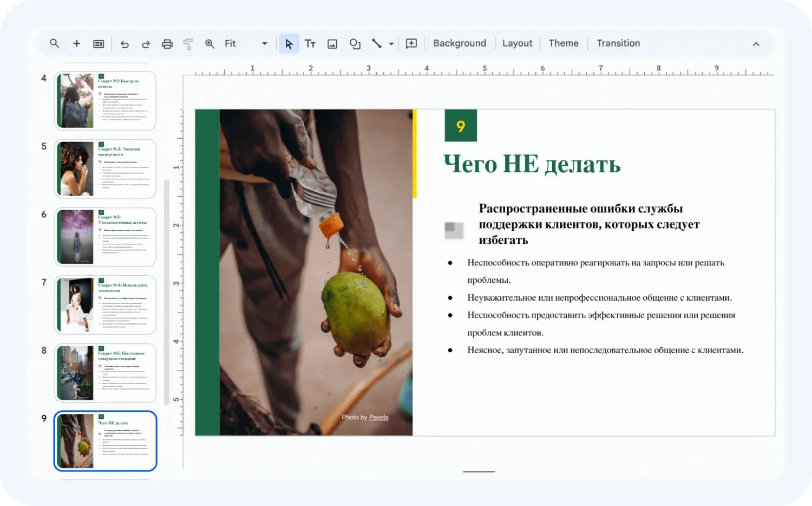The height and width of the screenshot is (506, 812).
Task: Select slide 6 thumbnail in filmstrip
Action: [105, 237]
